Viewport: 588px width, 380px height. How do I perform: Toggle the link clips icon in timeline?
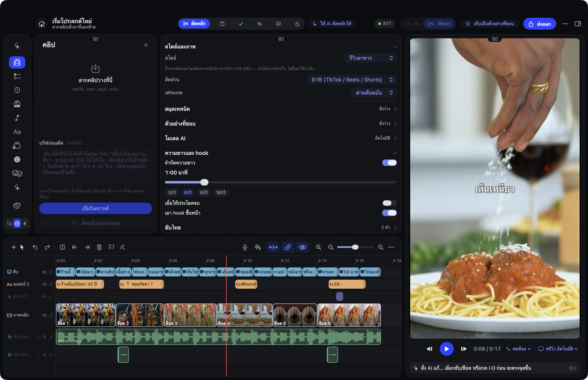(x=288, y=247)
